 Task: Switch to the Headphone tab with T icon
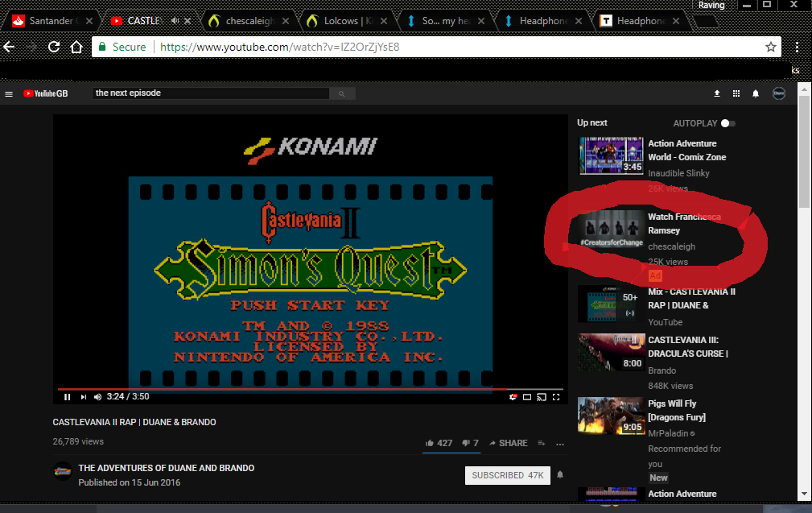[x=640, y=21]
